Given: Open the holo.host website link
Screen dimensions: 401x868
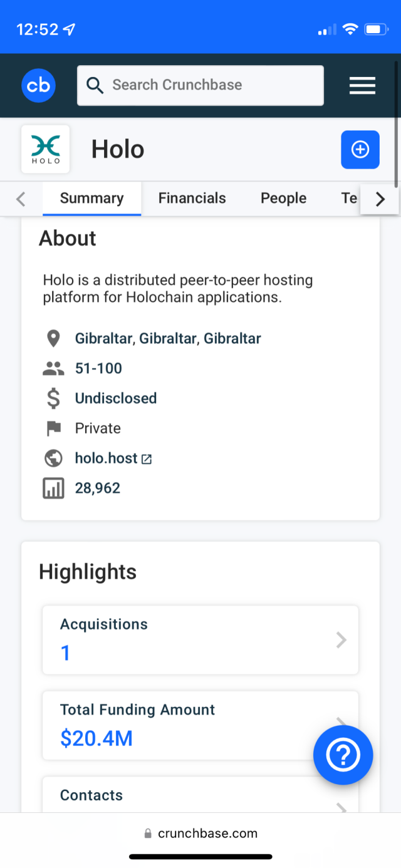Looking at the screenshot, I should point(107,458).
